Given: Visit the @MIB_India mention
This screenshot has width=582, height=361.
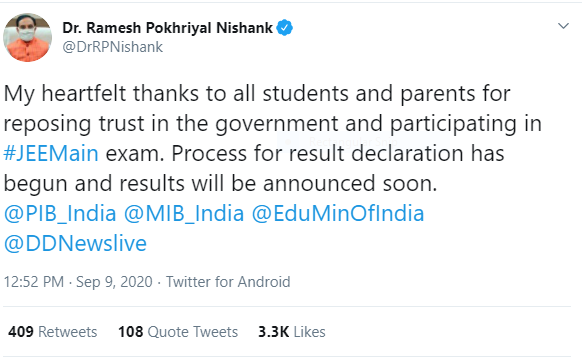Looking at the screenshot, I should (184, 214).
